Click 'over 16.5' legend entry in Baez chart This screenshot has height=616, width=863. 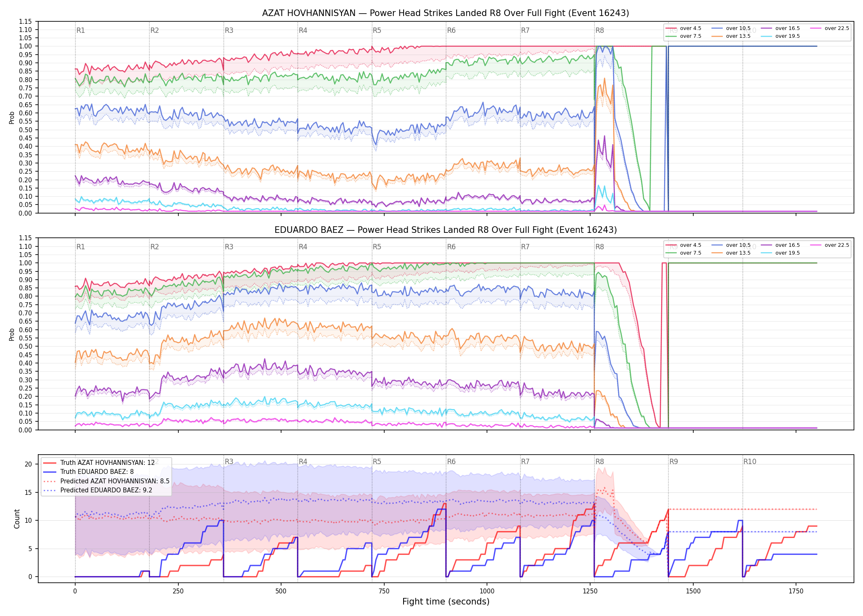[780, 245]
